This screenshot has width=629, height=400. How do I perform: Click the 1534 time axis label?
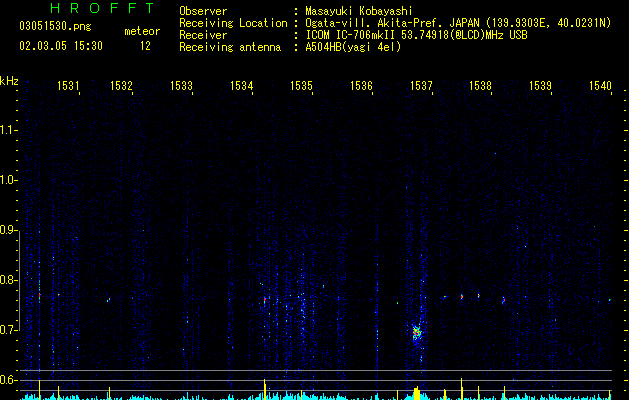[x=241, y=85]
